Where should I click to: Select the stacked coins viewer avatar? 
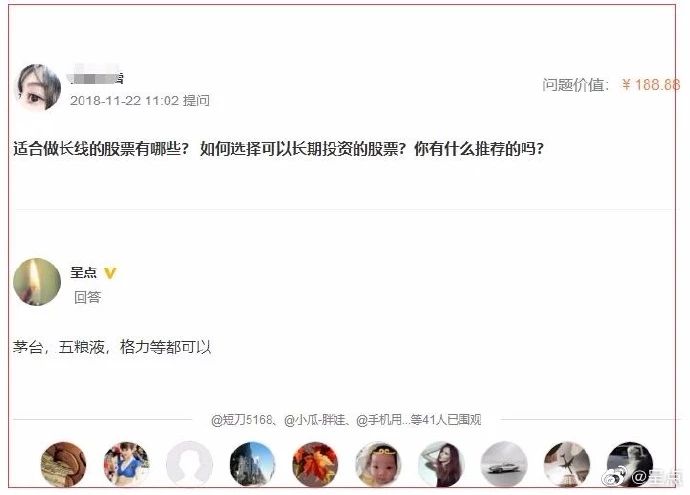pos(63,465)
